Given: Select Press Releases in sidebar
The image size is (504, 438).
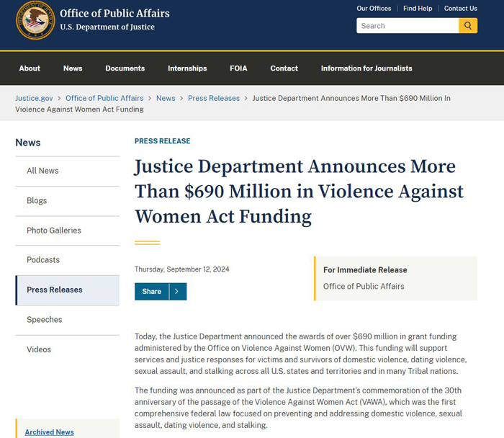Looking at the screenshot, I should pyautogui.click(x=67, y=290).
